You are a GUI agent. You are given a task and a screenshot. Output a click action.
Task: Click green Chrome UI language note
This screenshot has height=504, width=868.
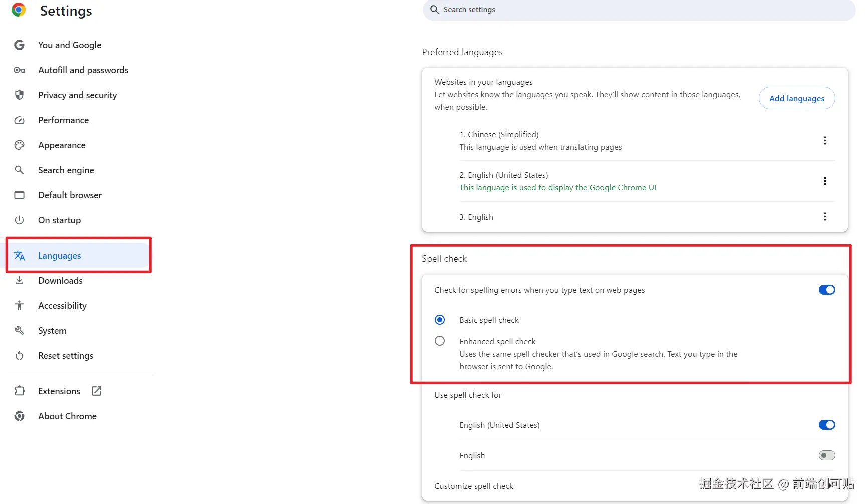557,188
